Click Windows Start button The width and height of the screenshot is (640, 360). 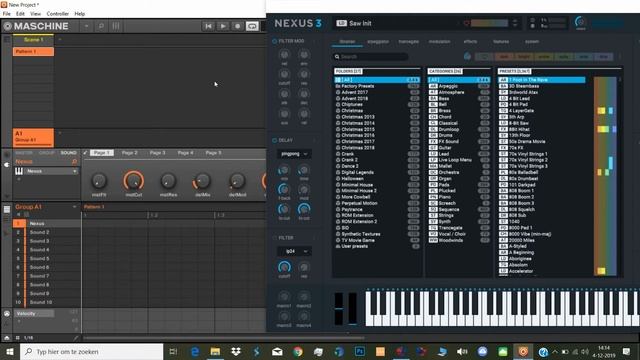coord(10,351)
